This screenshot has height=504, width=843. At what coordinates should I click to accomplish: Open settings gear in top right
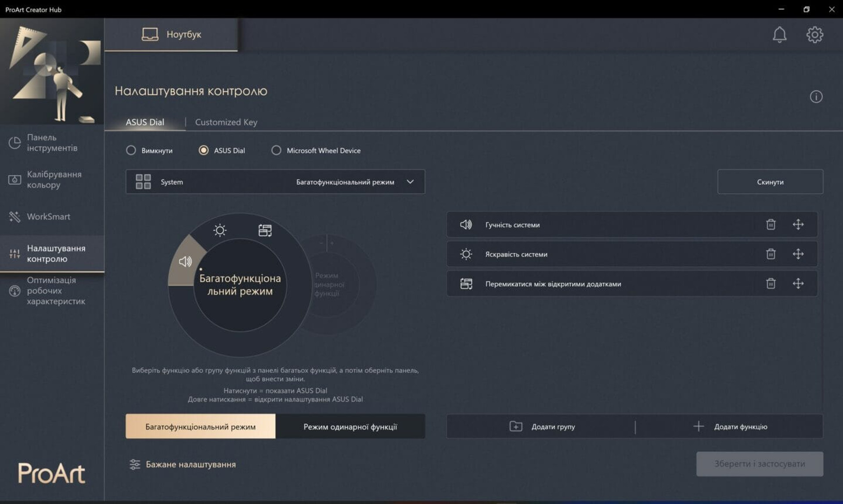click(814, 35)
